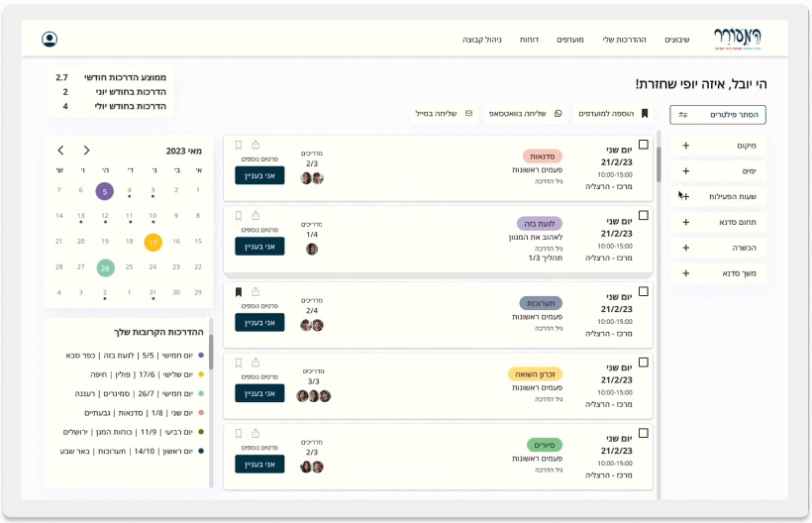
Task: Share the סיורים card
Action: (x=255, y=434)
